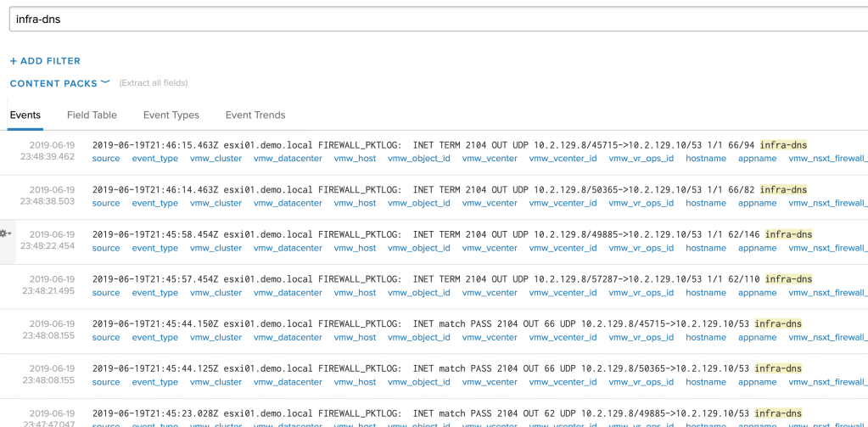Expand the CONTENT PACKS chevron
Screen dimensions: 868x427
(105, 82)
